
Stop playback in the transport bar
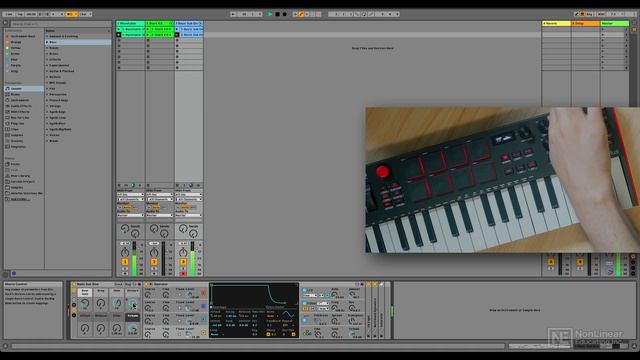point(277,14)
